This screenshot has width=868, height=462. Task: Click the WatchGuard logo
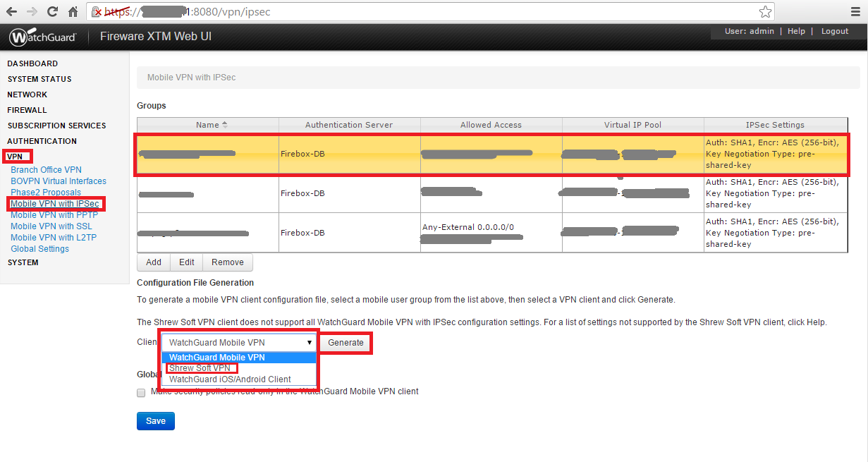tap(43, 37)
